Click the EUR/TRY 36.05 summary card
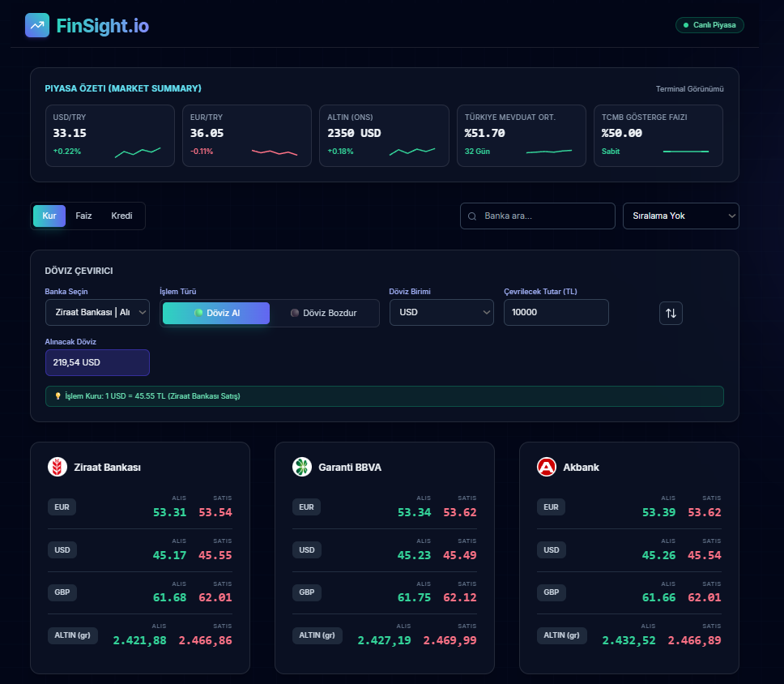Screen dimensions: 784x684 (247, 135)
